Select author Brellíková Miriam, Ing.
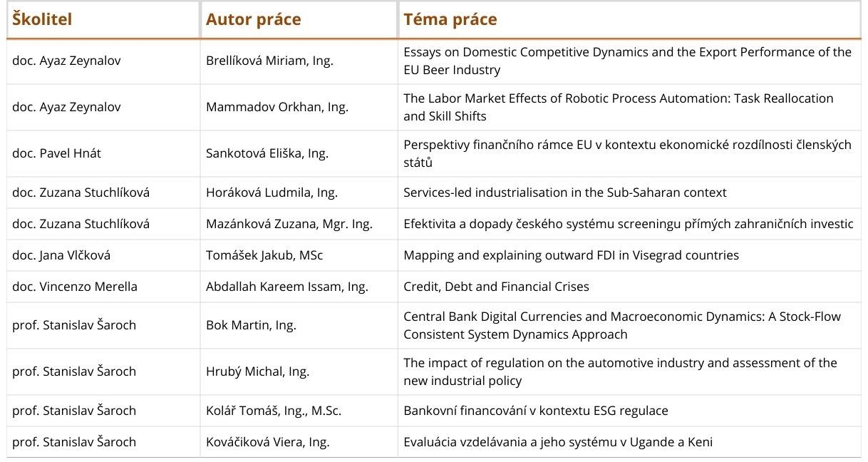868x462 pixels. pos(269,61)
